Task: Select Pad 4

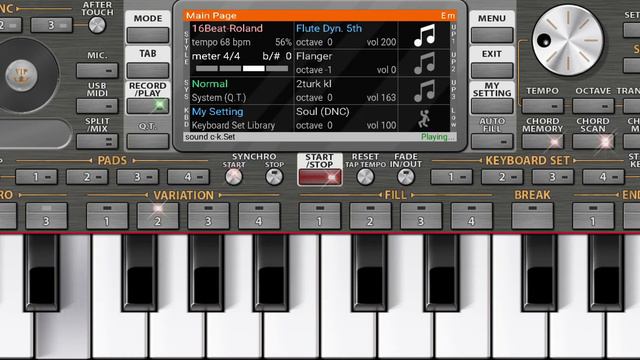Action: pos(188,177)
